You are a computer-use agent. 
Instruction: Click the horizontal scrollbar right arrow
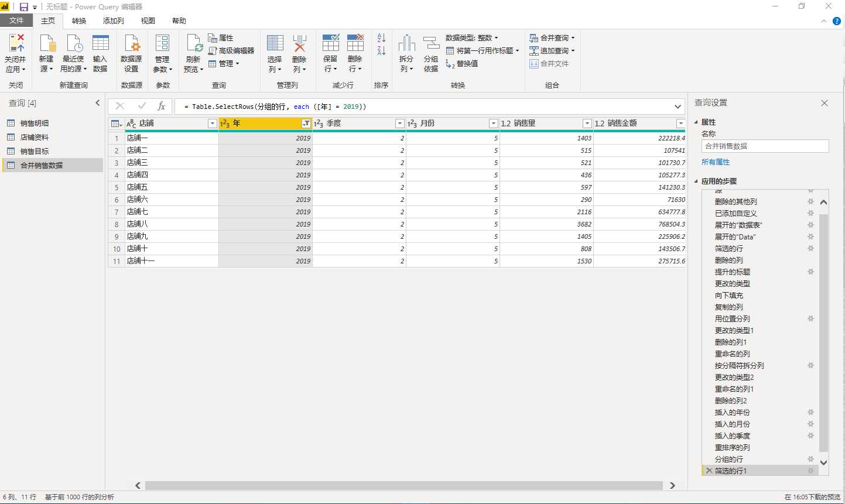pyautogui.click(x=672, y=485)
